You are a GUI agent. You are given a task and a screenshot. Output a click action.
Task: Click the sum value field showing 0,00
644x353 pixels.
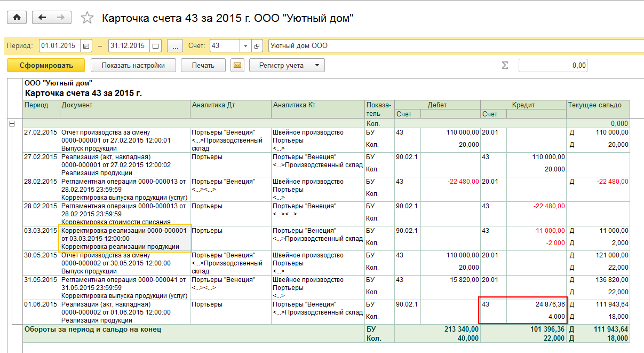pos(553,66)
